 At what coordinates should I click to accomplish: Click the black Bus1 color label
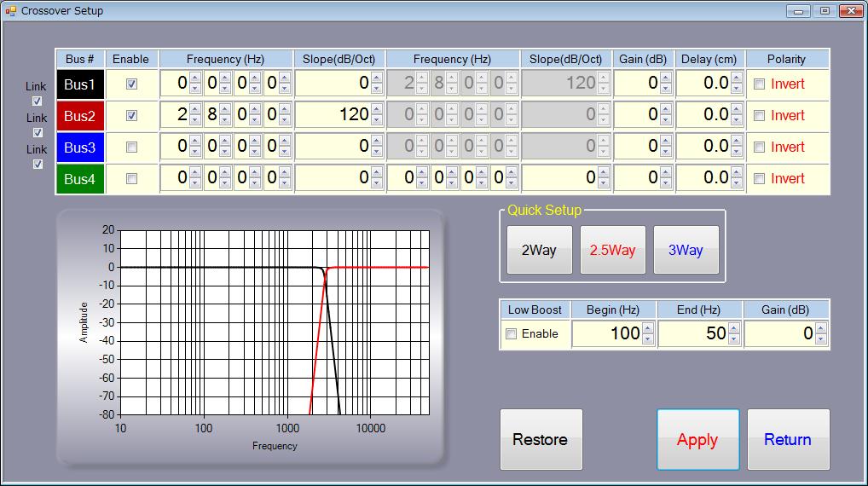coord(80,84)
